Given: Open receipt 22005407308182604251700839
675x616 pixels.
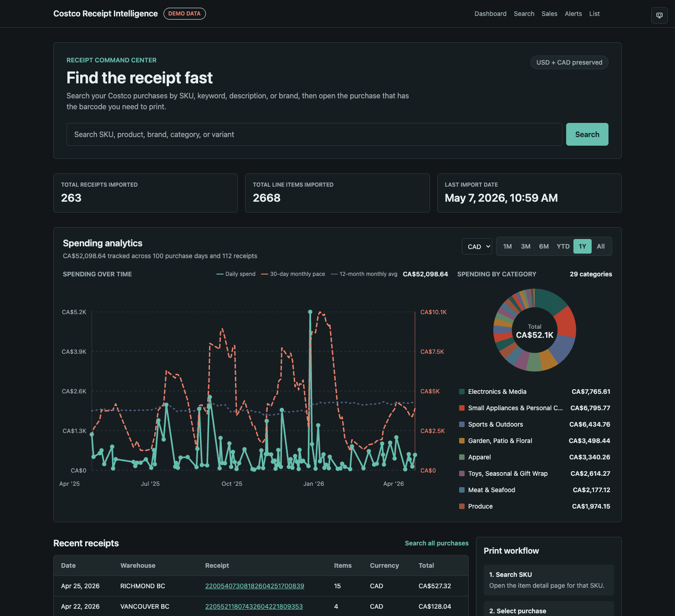Looking at the screenshot, I should click(255, 586).
